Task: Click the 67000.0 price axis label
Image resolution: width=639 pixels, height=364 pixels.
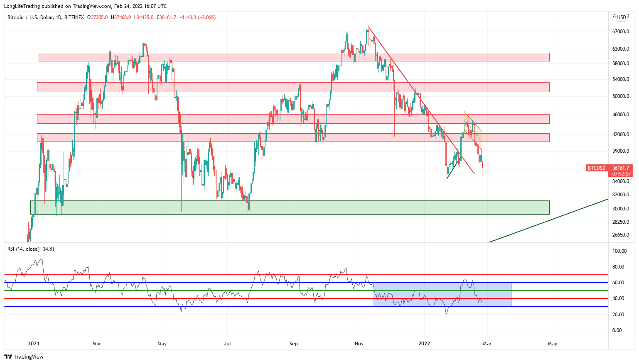Action: (621, 32)
